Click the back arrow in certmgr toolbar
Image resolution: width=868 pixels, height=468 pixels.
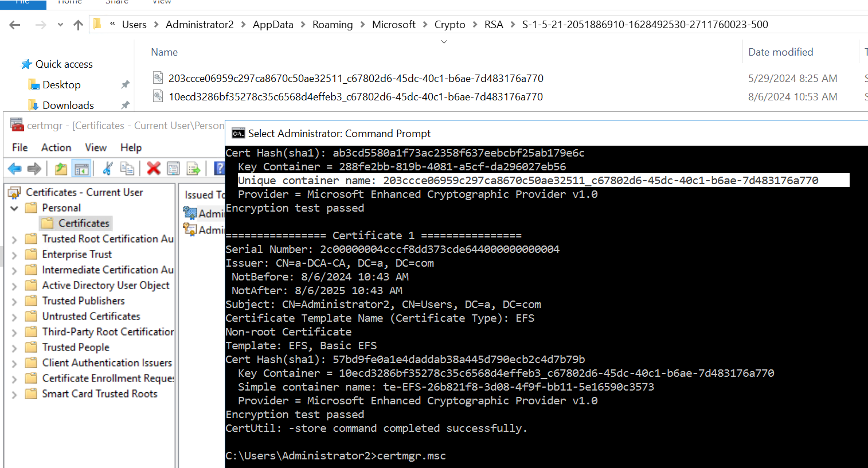coord(14,168)
